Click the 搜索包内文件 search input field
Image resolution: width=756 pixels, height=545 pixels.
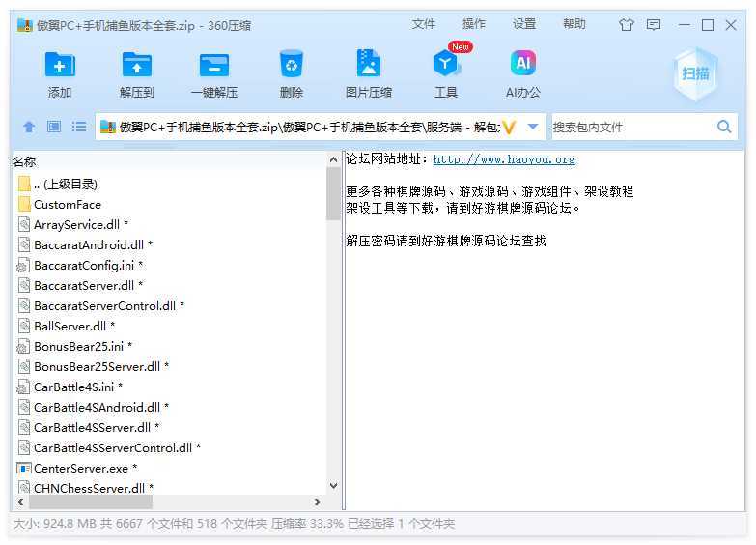pos(632,127)
